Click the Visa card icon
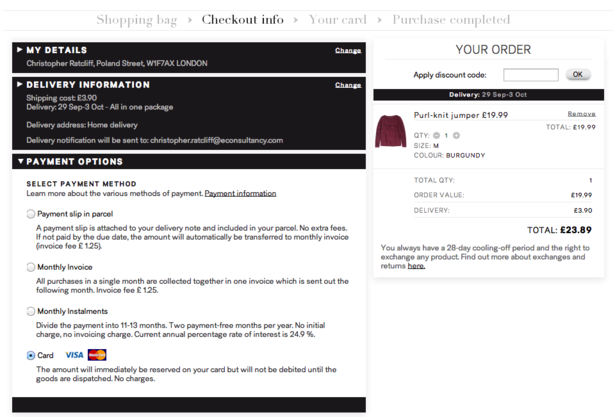This screenshot has width=615, height=417. pos(74,355)
